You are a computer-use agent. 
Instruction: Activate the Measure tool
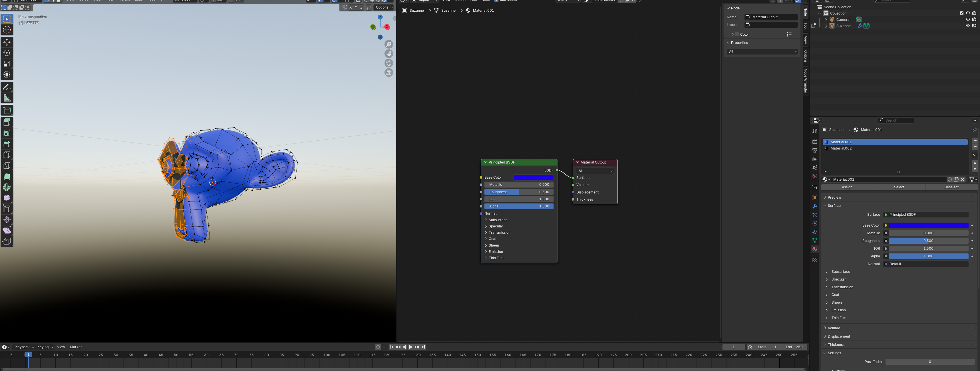tap(7, 98)
